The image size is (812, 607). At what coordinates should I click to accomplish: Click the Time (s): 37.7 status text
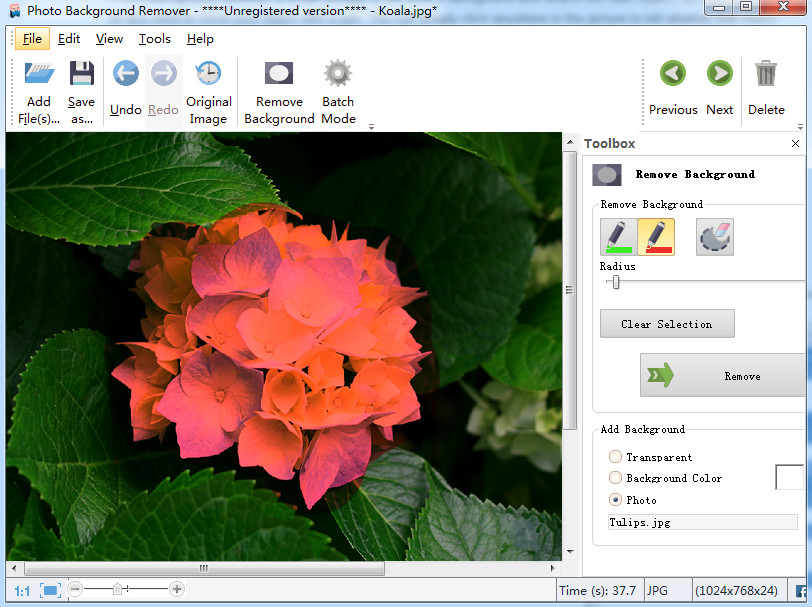tap(597, 591)
